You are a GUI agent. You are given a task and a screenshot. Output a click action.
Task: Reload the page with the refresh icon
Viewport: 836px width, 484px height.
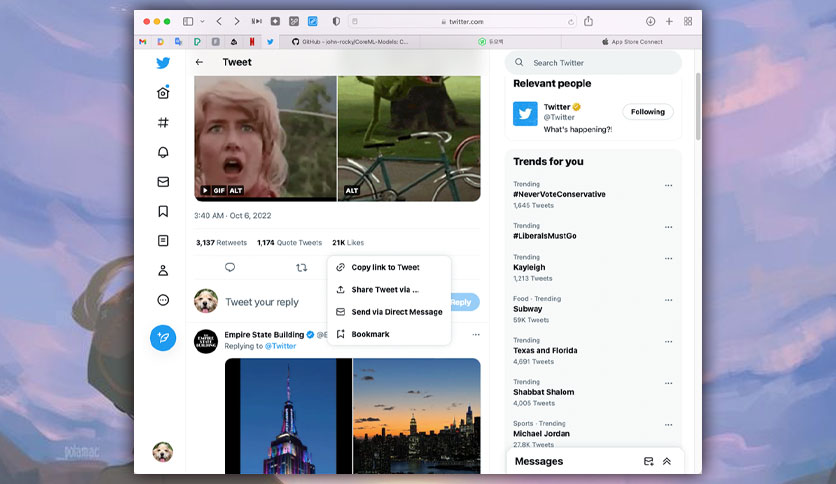point(571,22)
